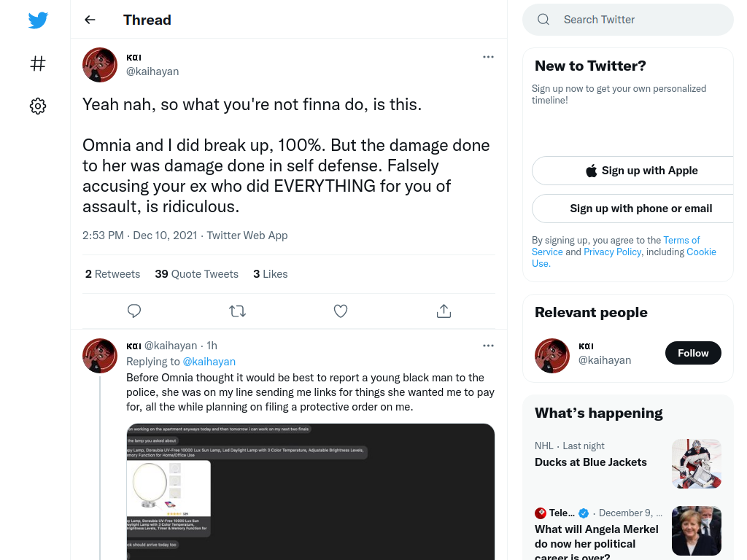Click the retweet arrows icon
The image size is (747, 560).
[x=237, y=311]
